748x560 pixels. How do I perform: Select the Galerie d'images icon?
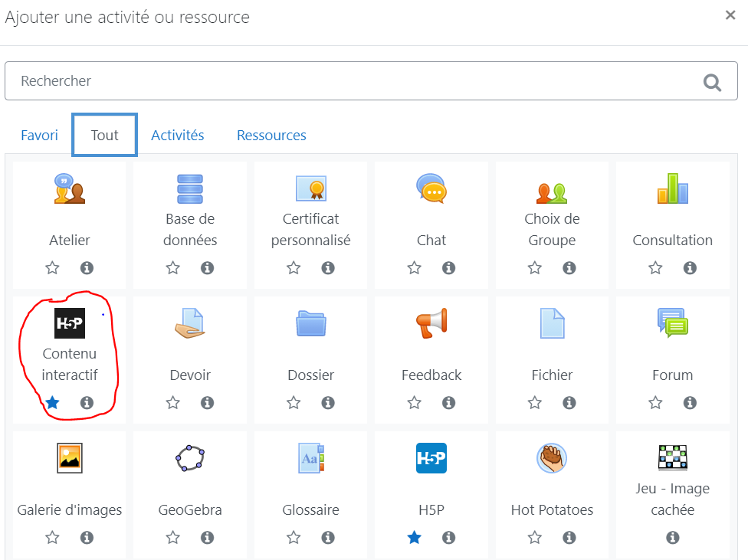click(70, 458)
